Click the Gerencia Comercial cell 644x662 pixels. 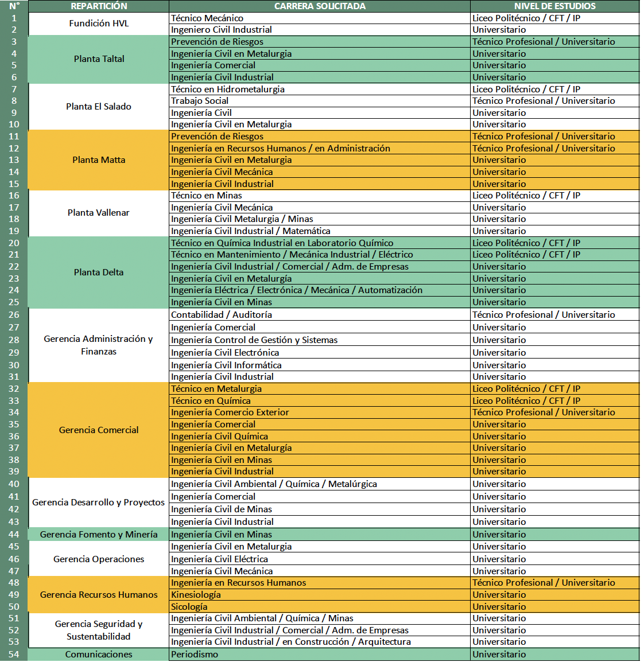(99, 430)
